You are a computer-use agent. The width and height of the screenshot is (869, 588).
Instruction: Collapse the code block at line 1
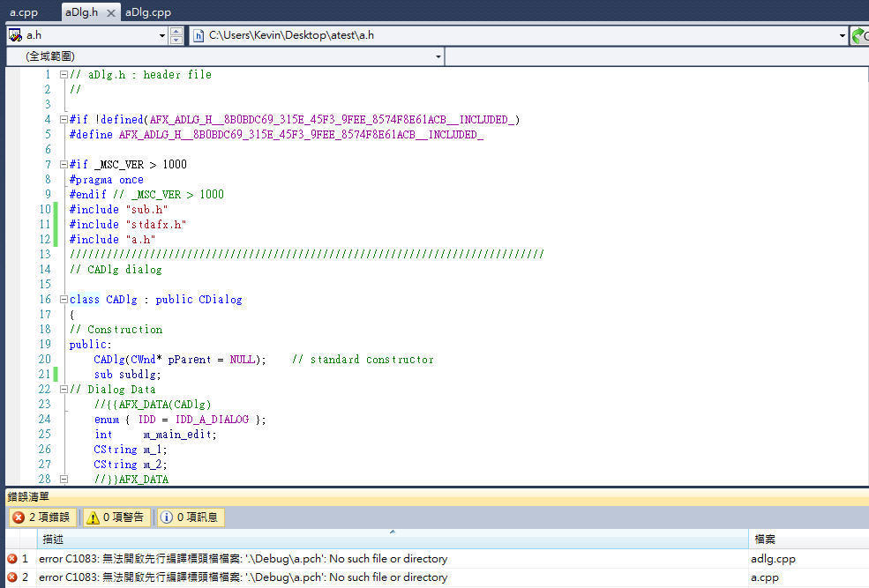(64, 75)
